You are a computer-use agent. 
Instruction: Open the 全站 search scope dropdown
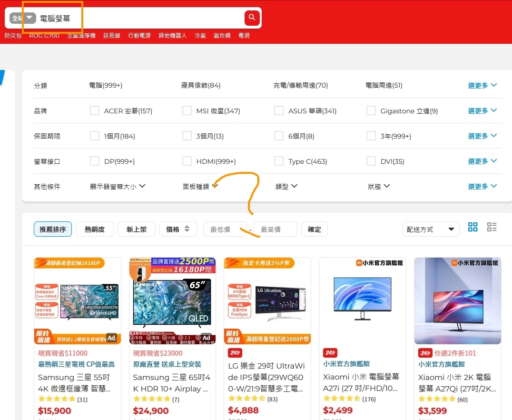pyautogui.click(x=22, y=18)
